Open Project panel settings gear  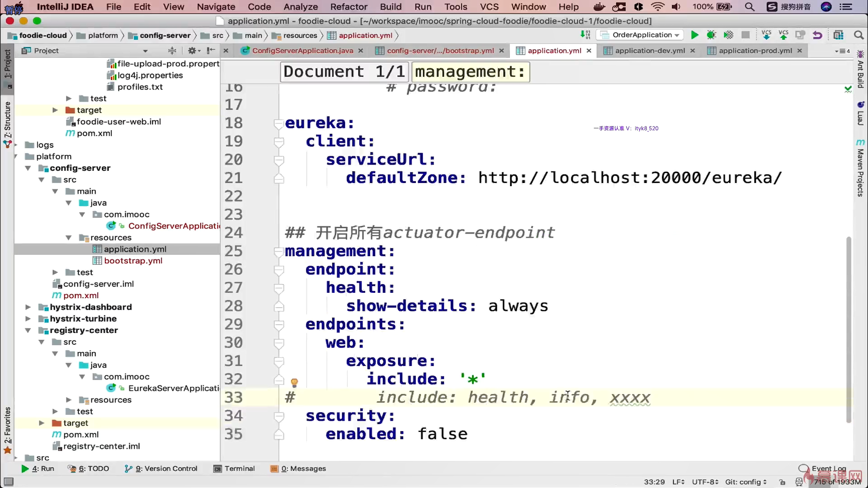click(x=192, y=51)
